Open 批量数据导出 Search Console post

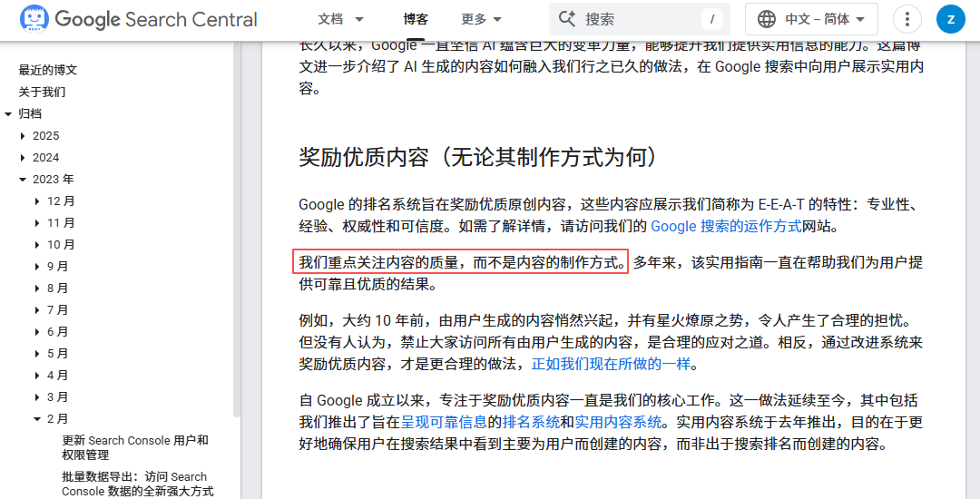pyautogui.click(x=138, y=484)
